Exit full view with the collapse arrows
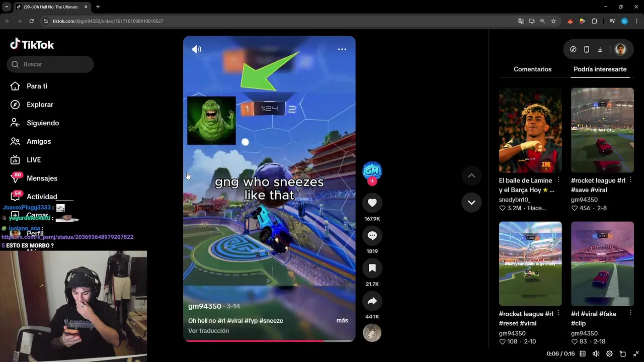 click(636, 354)
